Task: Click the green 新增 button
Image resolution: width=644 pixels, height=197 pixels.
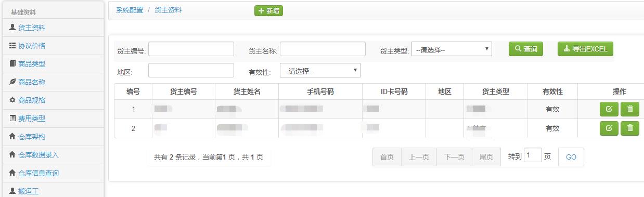Action: (268, 10)
